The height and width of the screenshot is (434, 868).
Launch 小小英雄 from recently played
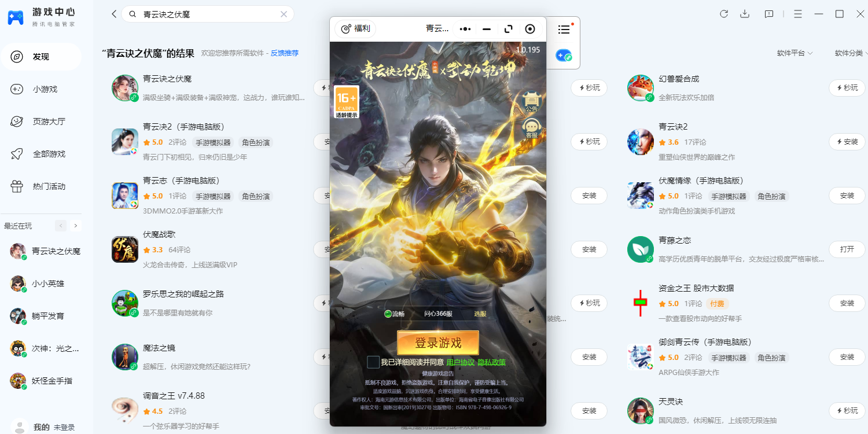click(38, 284)
